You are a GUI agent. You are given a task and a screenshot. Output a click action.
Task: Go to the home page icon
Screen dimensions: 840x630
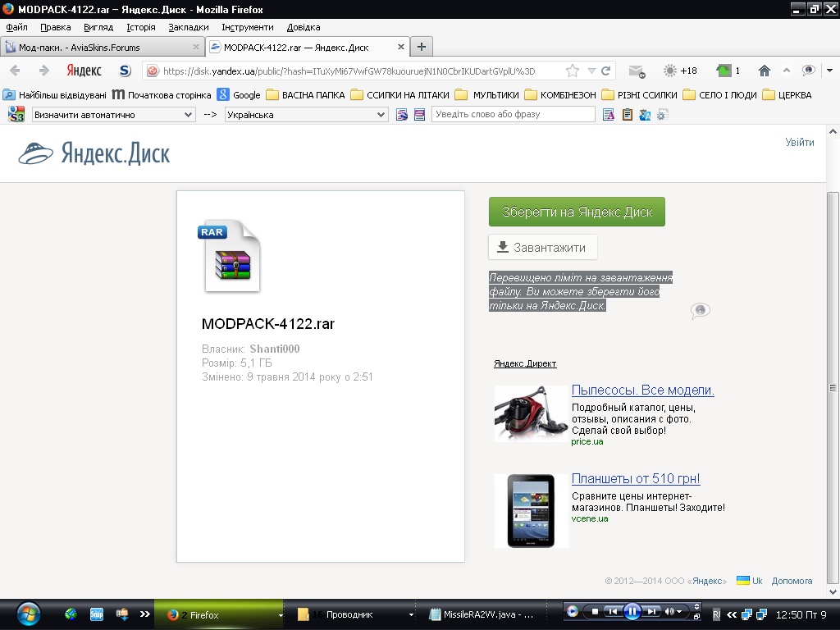[765, 71]
